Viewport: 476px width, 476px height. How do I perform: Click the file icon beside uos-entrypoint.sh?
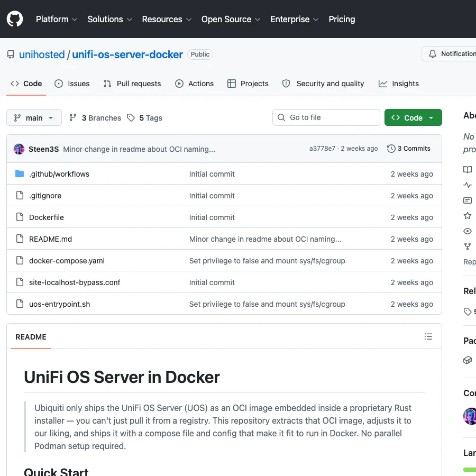click(x=20, y=304)
